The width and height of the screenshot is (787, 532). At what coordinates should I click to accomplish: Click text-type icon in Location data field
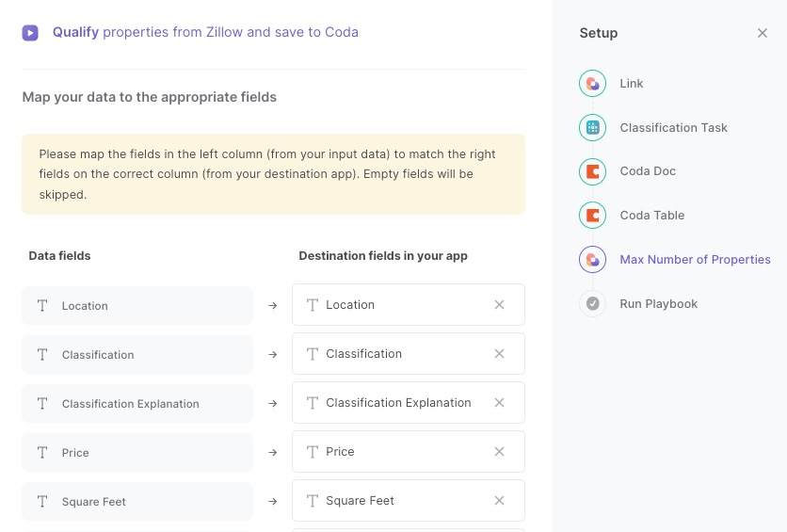tap(42, 306)
